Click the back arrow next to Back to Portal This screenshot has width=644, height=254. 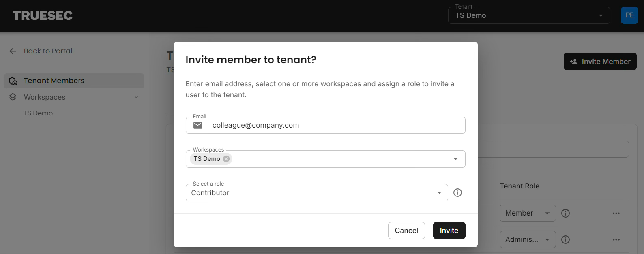coord(13,51)
